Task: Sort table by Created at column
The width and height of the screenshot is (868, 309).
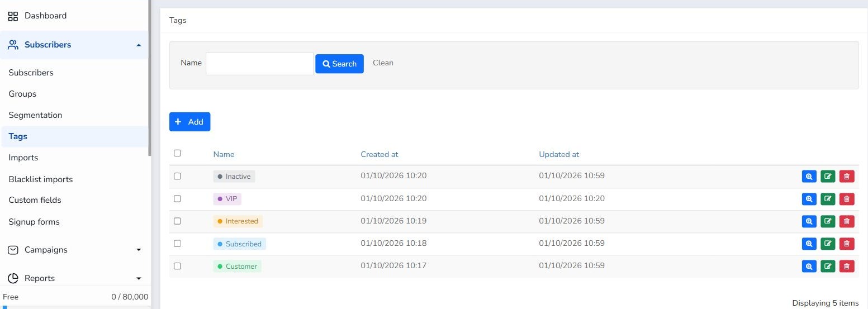Action: coord(379,154)
